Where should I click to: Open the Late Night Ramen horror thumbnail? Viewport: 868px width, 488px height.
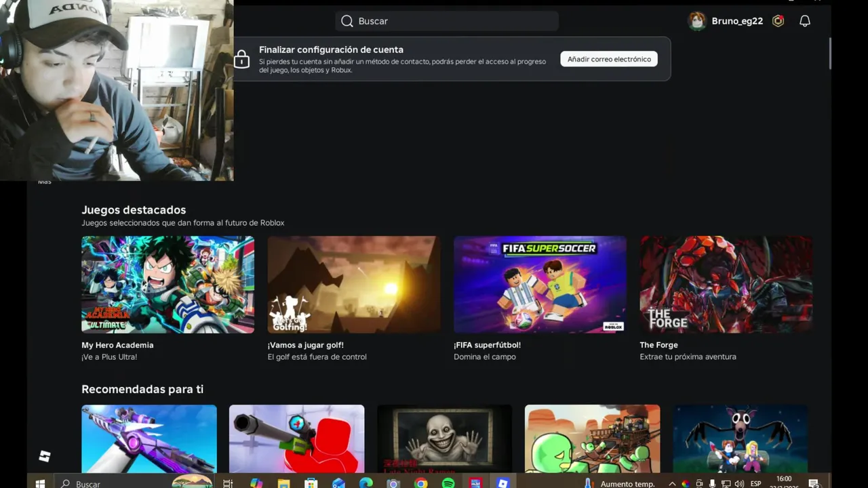pyautogui.click(x=444, y=439)
